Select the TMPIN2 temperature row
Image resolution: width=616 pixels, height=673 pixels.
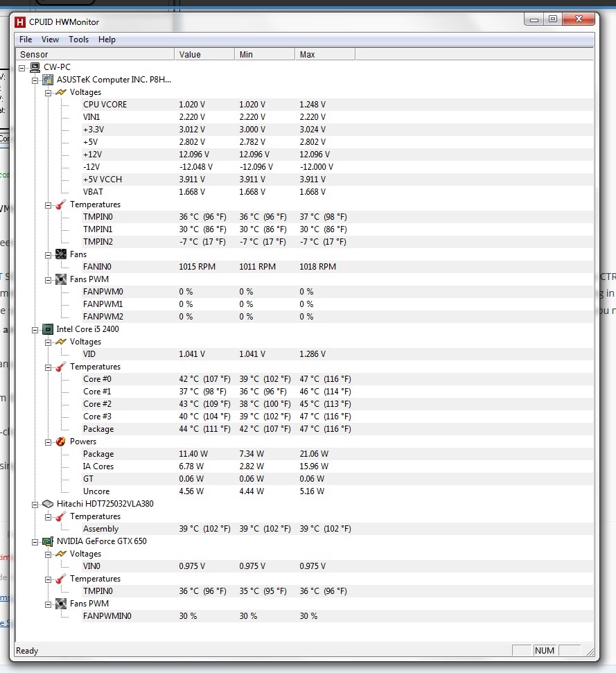[x=337, y=242]
